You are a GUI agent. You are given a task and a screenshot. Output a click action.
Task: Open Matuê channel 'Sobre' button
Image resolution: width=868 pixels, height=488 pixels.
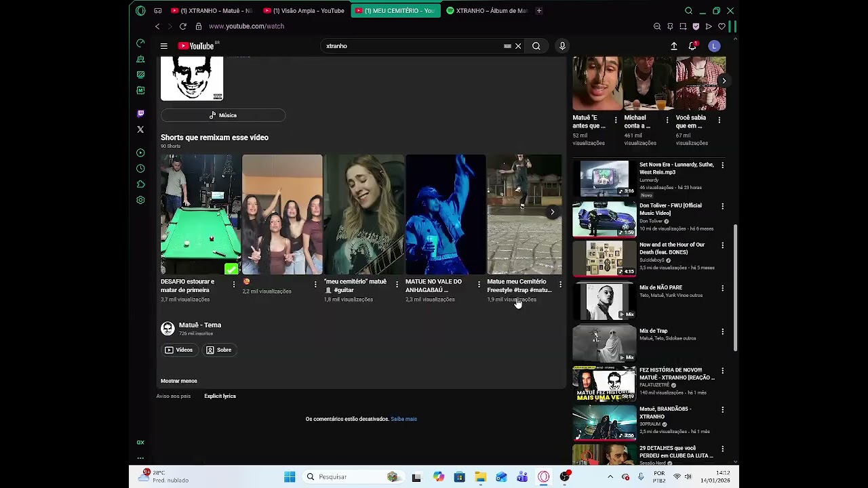(219, 350)
